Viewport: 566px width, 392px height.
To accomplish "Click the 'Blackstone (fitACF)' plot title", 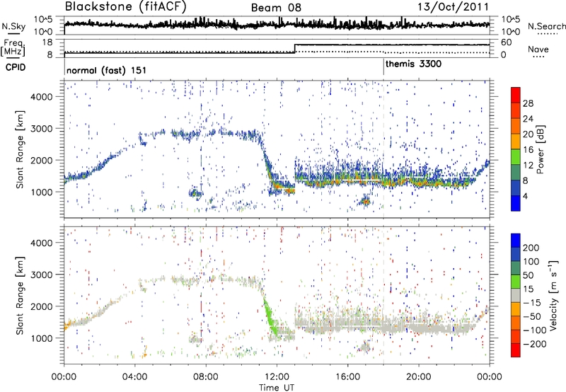I will coord(125,6).
